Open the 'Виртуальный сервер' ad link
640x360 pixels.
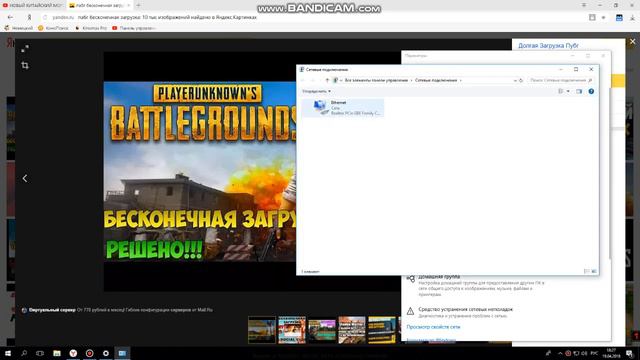click(x=52, y=310)
